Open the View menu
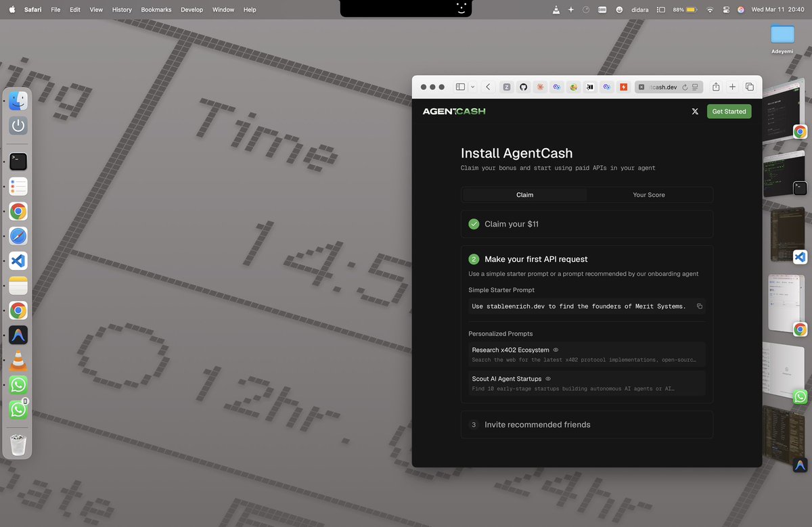This screenshot has height=527, width=812. tap(96, 10)
